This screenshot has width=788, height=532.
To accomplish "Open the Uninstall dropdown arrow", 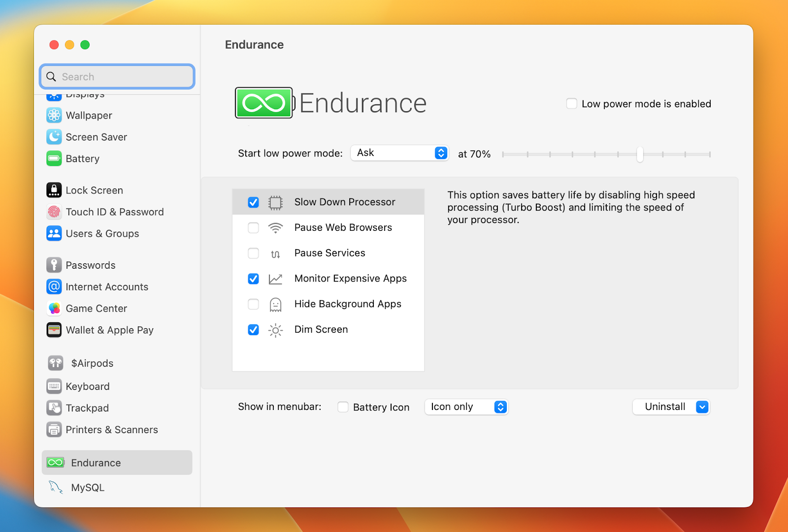I will [702, 407].
